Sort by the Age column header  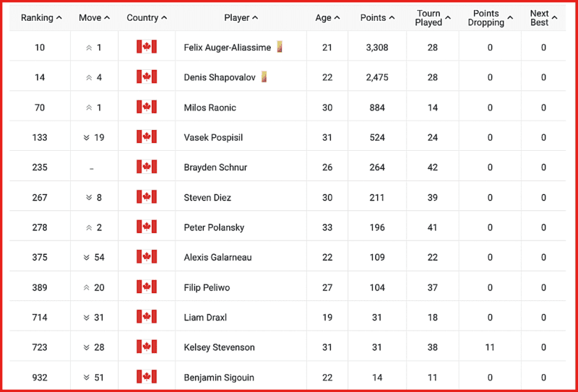[x=328, y=17]
